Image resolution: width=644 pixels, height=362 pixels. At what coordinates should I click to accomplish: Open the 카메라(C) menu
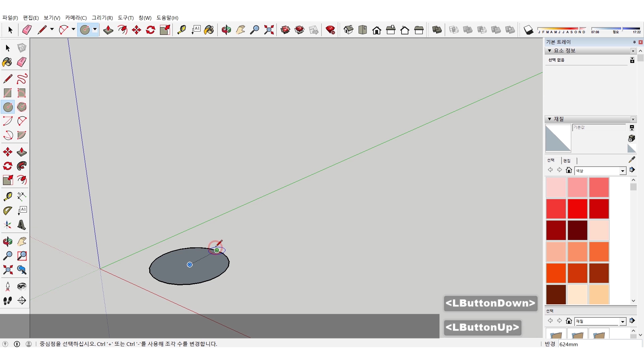pos(76,18)
